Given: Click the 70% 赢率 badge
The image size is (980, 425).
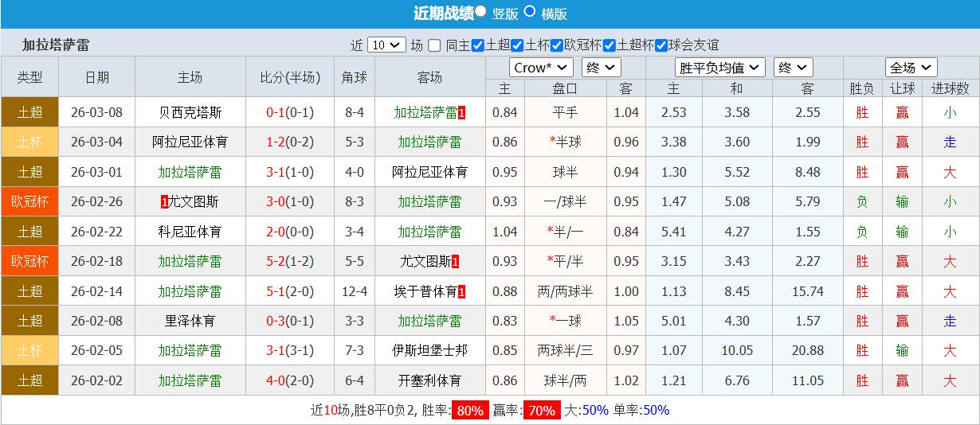Looking at the screenshot, I should click(542, 411).
